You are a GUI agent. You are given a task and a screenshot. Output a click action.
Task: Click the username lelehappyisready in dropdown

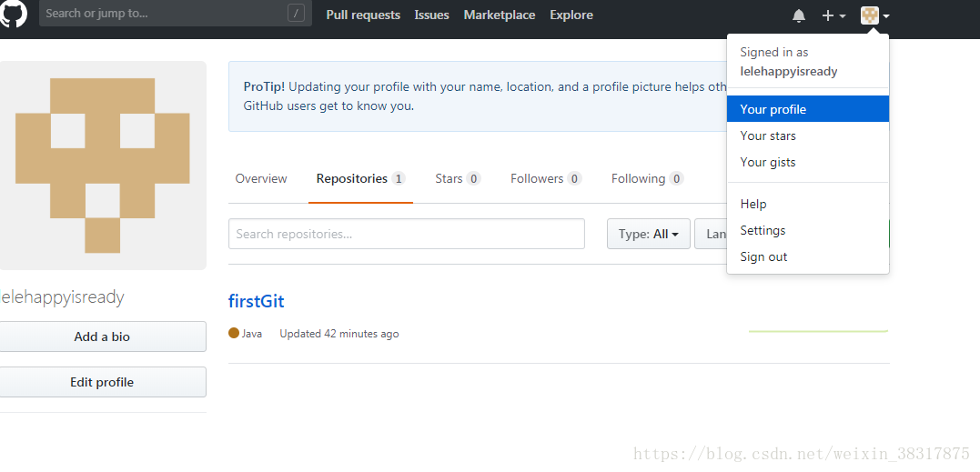[x=789, y=71]
